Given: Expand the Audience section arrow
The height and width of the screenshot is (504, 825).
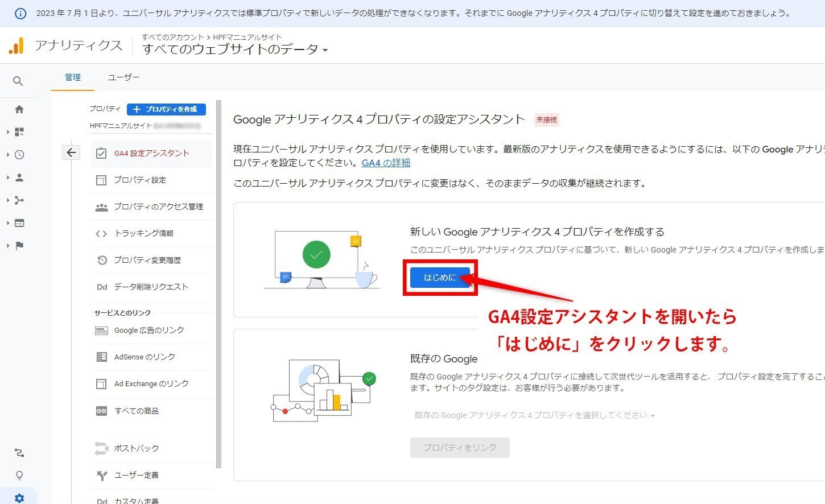Looking at the screenshot, I should [8, 177].
